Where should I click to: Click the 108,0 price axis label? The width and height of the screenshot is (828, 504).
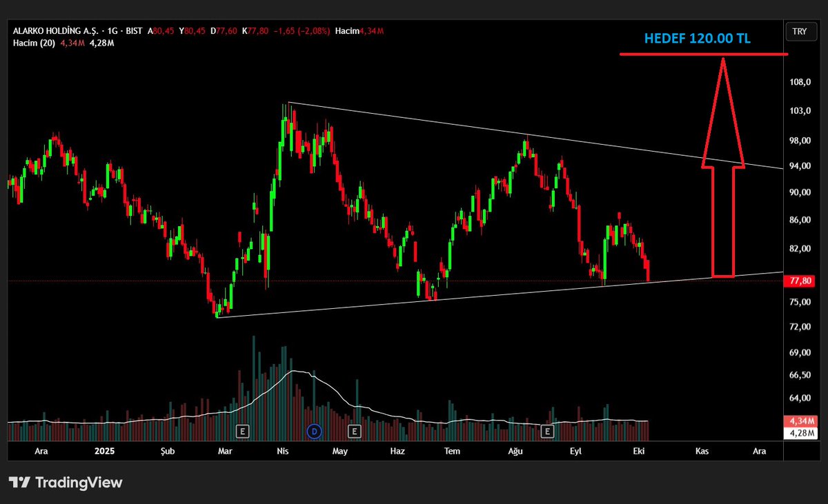800,82
